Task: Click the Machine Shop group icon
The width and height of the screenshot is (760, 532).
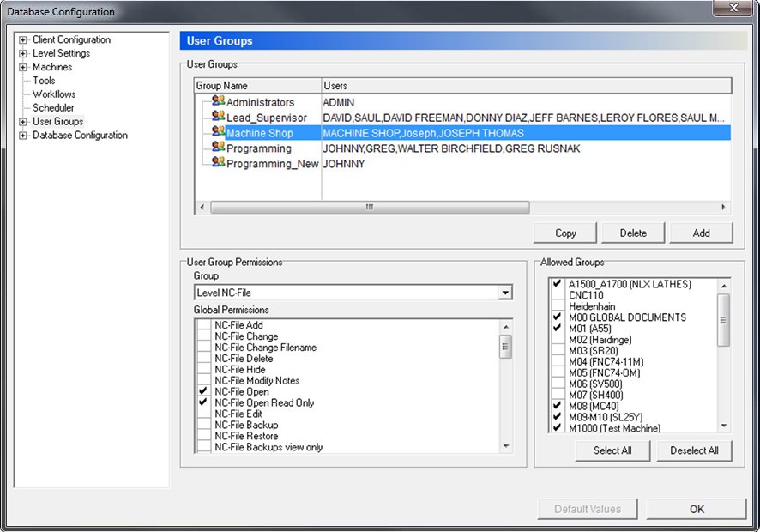Action: 219,131
